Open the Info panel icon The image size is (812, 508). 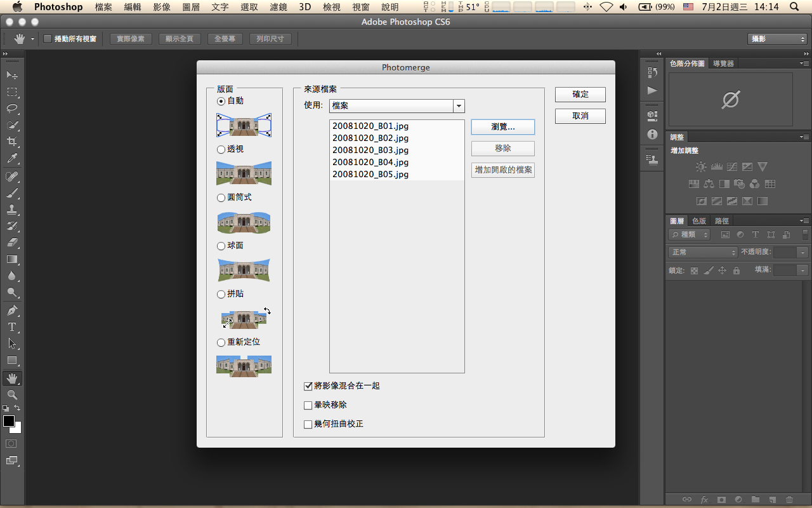[652, 134]
